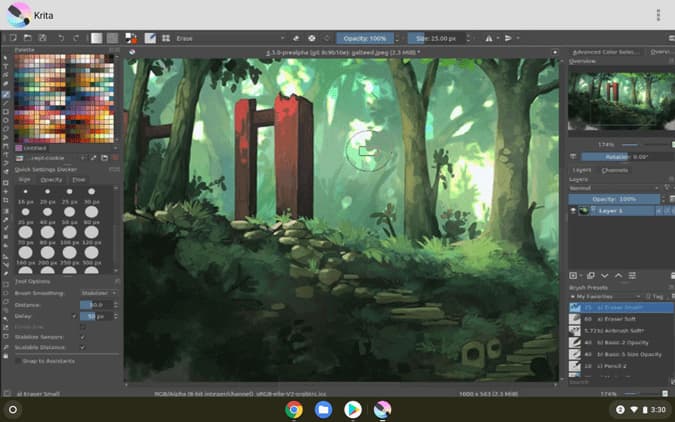Open the brush editor settings icon
Image resolution: width=675 pixels, height=422 pixels.
coord(150,38)
